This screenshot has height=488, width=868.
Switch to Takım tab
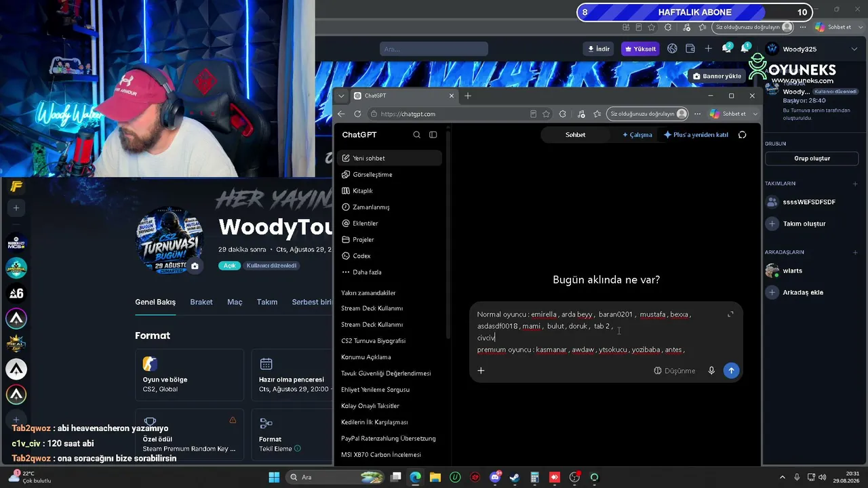267,302
